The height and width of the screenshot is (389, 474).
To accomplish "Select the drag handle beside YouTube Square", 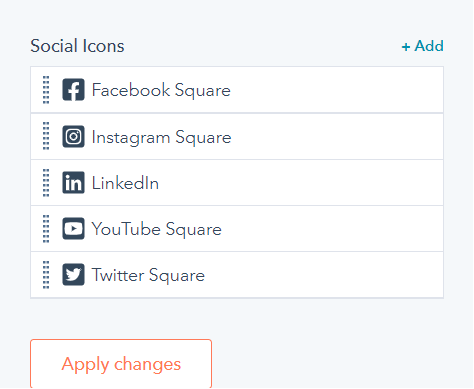I will [46, 229].
